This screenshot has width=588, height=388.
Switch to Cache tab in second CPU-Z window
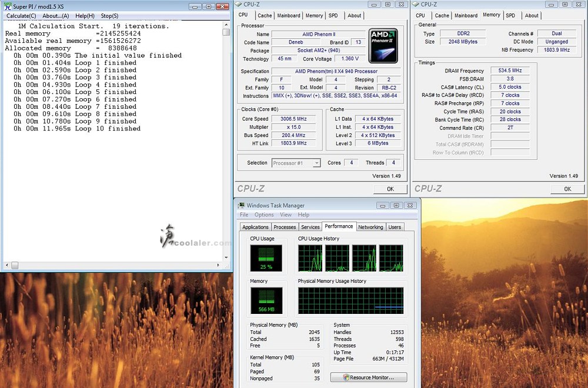click(442, 15)
